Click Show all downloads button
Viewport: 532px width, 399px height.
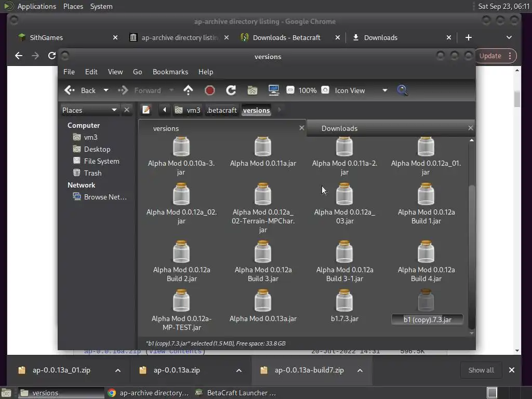tap(481, 370)
